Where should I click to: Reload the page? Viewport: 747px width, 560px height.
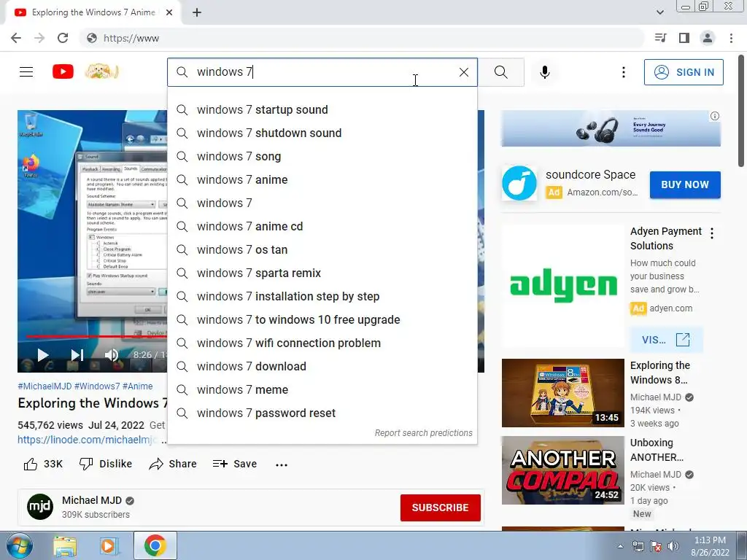pos(63,38)
